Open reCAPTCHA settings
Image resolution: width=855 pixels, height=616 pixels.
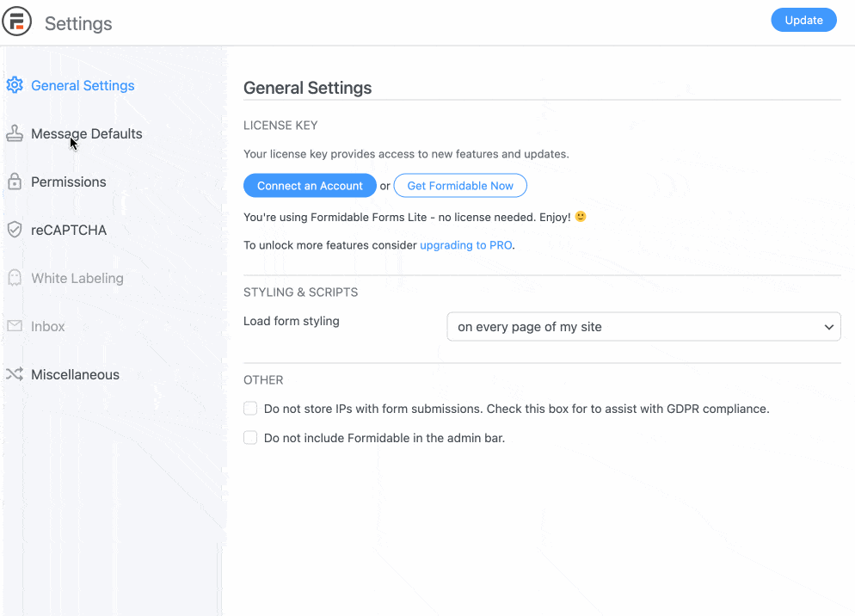(x=69, y=231)
